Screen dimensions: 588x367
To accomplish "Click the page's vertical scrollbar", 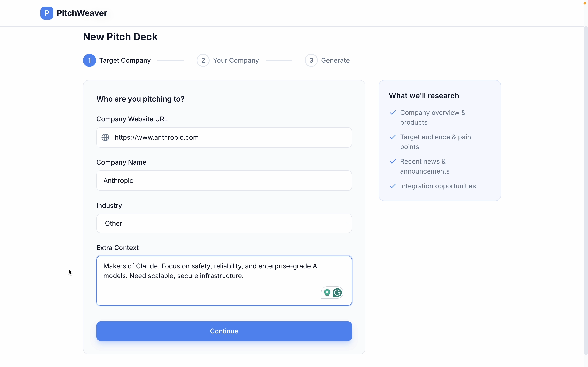I will click(586, 189).
